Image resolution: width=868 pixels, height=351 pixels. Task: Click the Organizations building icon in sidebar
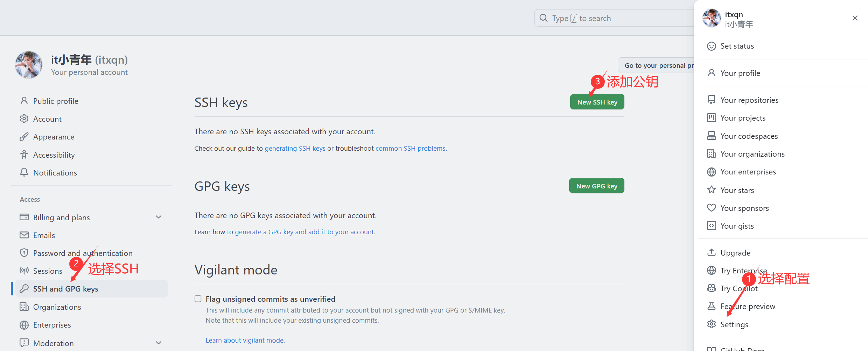(x=24, y=307)
